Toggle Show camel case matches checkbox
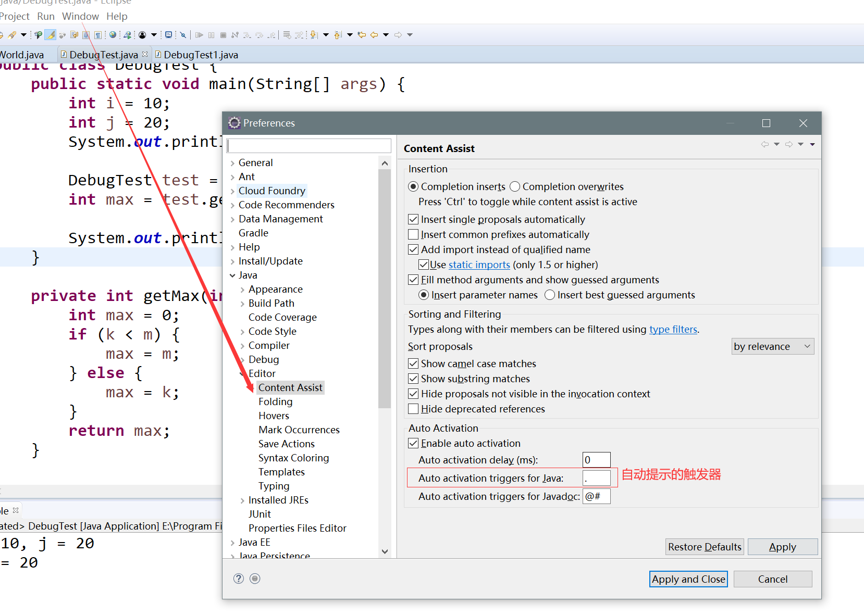This screenshot has height=616, width=864. pyautogui.click(x=413, y=363)
